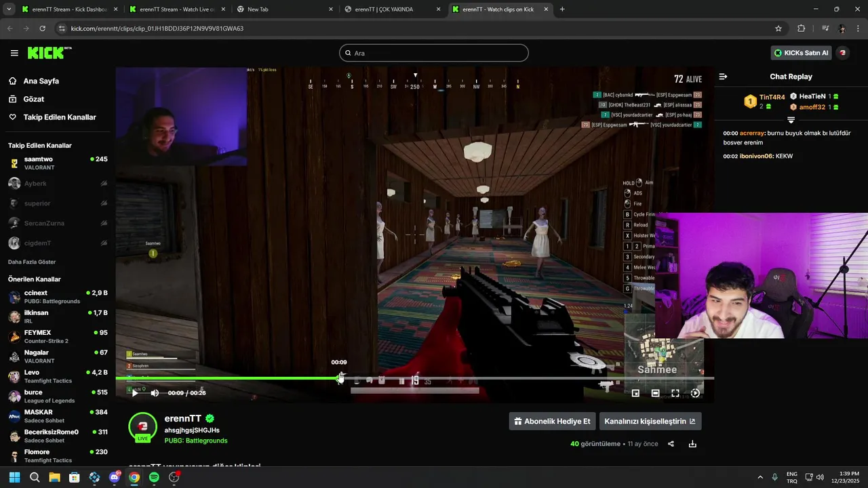Open recommended channel BeceriksizRome0

point(58,436)
